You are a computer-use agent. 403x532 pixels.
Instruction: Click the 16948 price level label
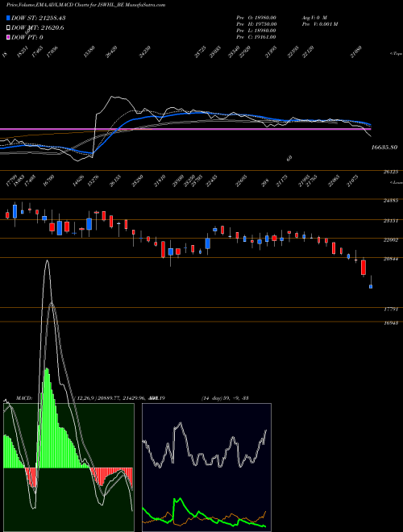[x=390, y=322]
